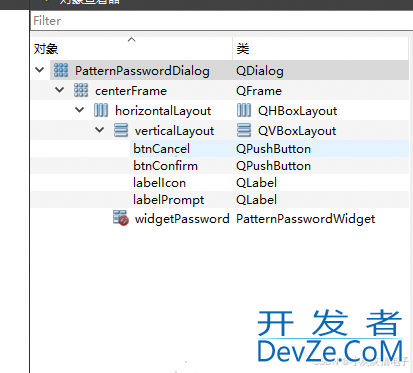
Task: Collapse the PatternPasswordDialog tree node
Action: 40,70
